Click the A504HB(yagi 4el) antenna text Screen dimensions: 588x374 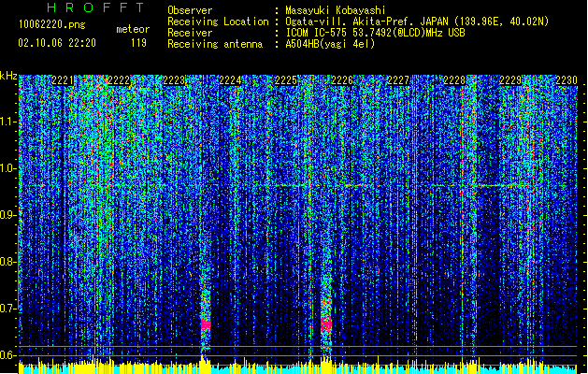[x=330, y=44]
